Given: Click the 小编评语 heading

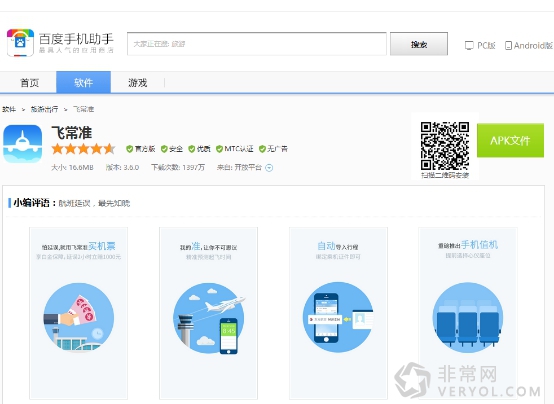Looking at the screenshot, I should [34, 203].
